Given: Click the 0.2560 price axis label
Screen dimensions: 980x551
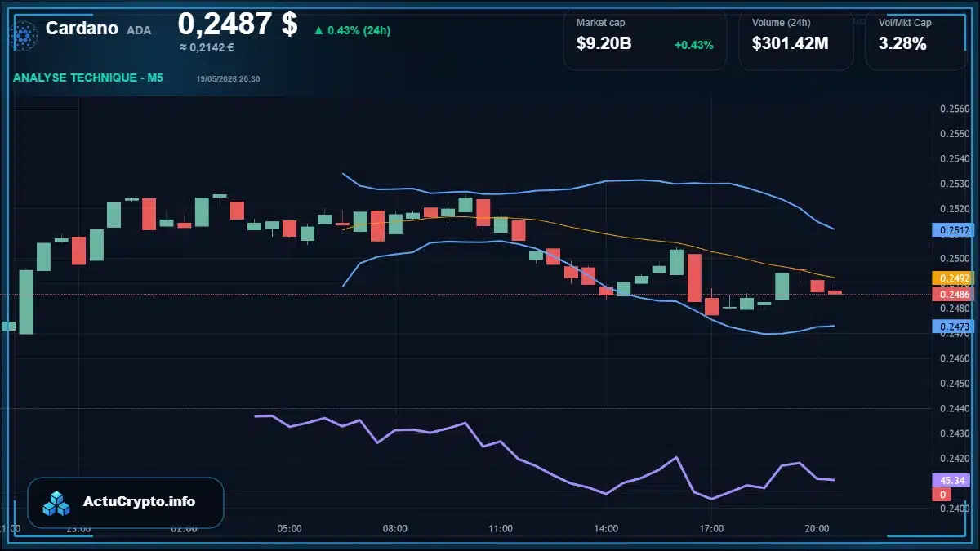Looking at the screenshot, I should click(954, 109).
